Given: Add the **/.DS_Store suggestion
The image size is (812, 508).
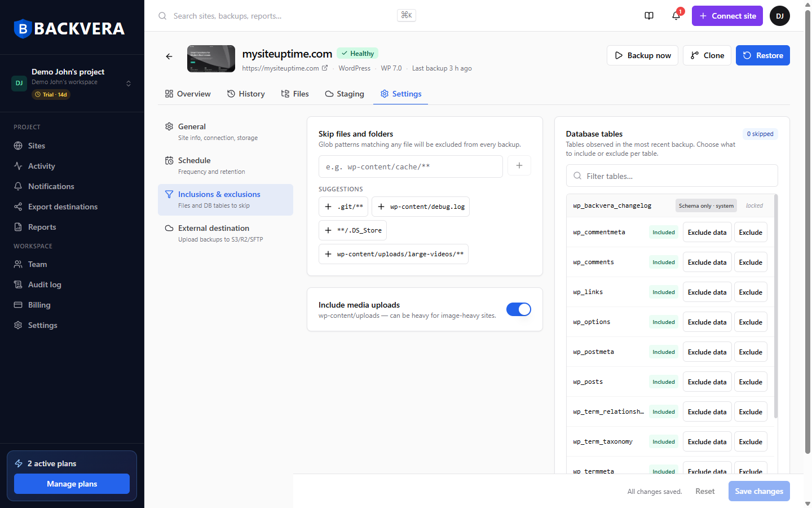Looking at the screenshot, I should point(352,230).
